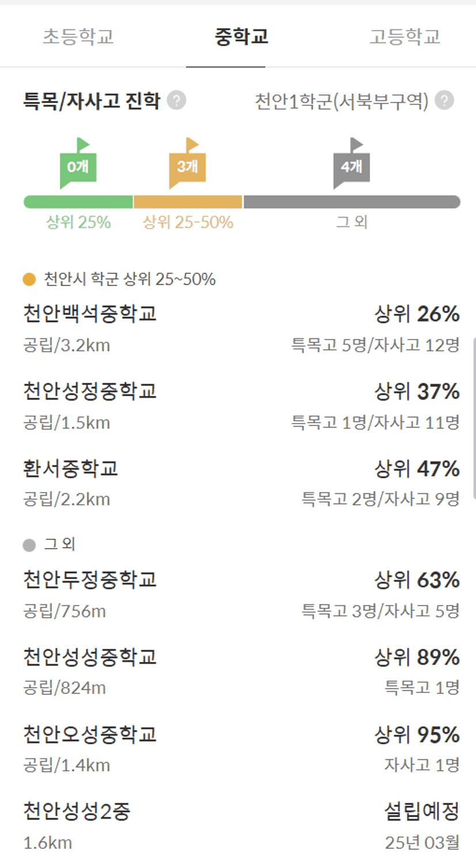Open 천안오성중학교 school entry
The height and width of the screenshot is (868, 476).
90,734
